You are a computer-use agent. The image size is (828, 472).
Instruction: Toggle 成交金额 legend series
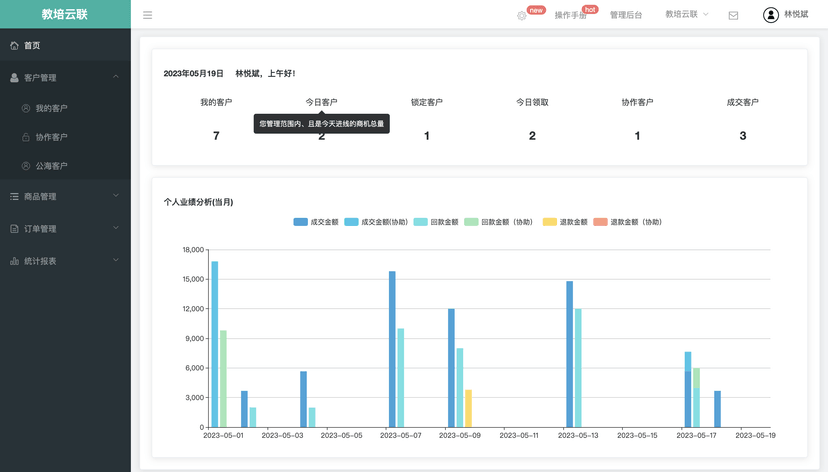click(316, 222)
